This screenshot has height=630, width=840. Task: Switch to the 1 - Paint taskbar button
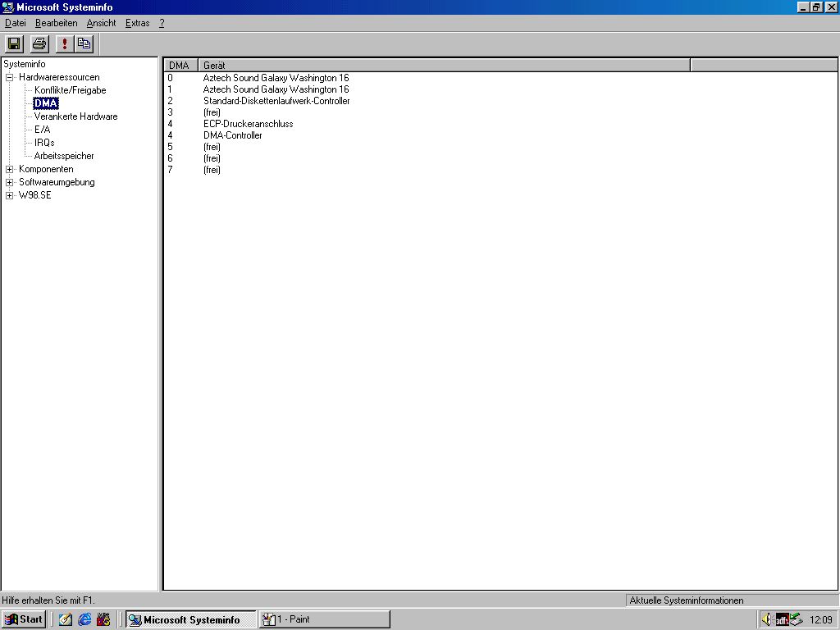325,619
